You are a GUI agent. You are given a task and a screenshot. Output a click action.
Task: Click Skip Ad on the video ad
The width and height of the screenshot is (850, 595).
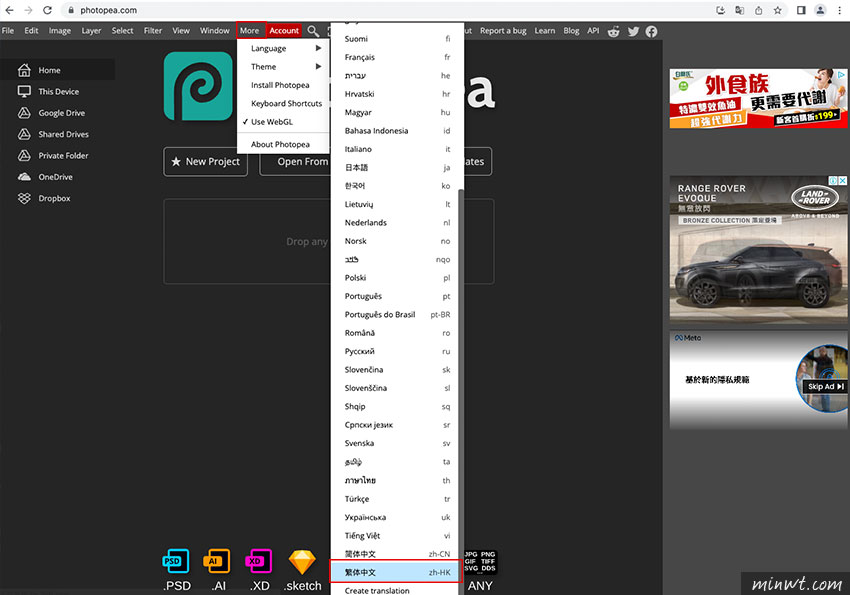pyautogui.click(x=826, y=387)
